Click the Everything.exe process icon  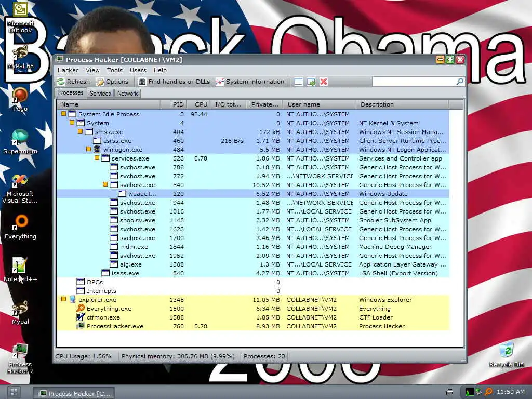tap(81, 308)
